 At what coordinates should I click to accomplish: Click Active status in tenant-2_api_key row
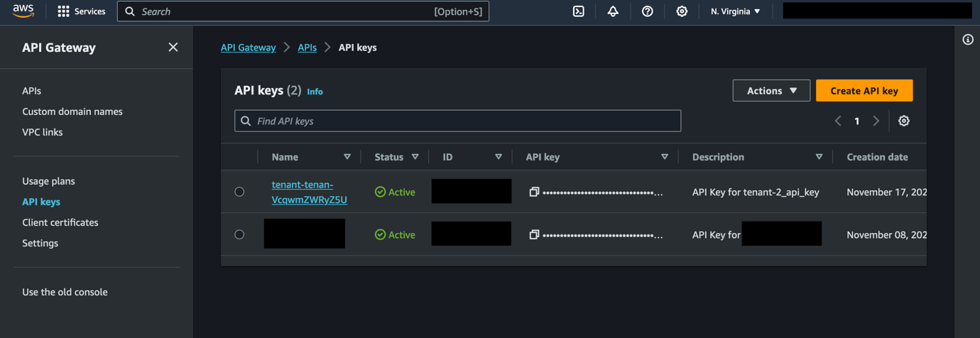(x=395, y=192)
